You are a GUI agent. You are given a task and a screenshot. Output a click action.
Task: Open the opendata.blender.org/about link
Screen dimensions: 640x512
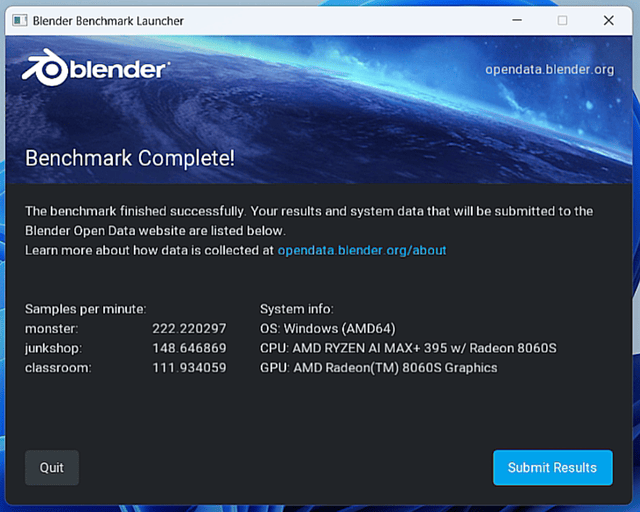point(362,250)
